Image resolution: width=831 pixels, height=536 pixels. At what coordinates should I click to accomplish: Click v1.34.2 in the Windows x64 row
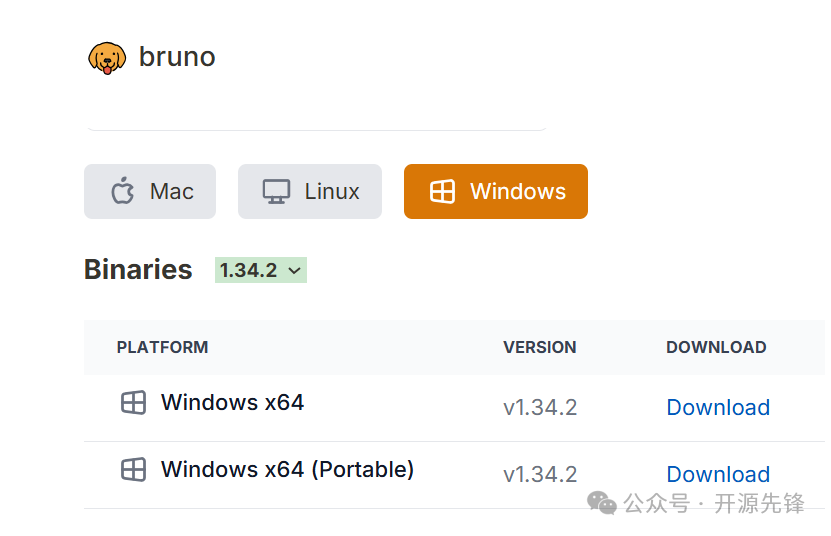coord(540,407)
